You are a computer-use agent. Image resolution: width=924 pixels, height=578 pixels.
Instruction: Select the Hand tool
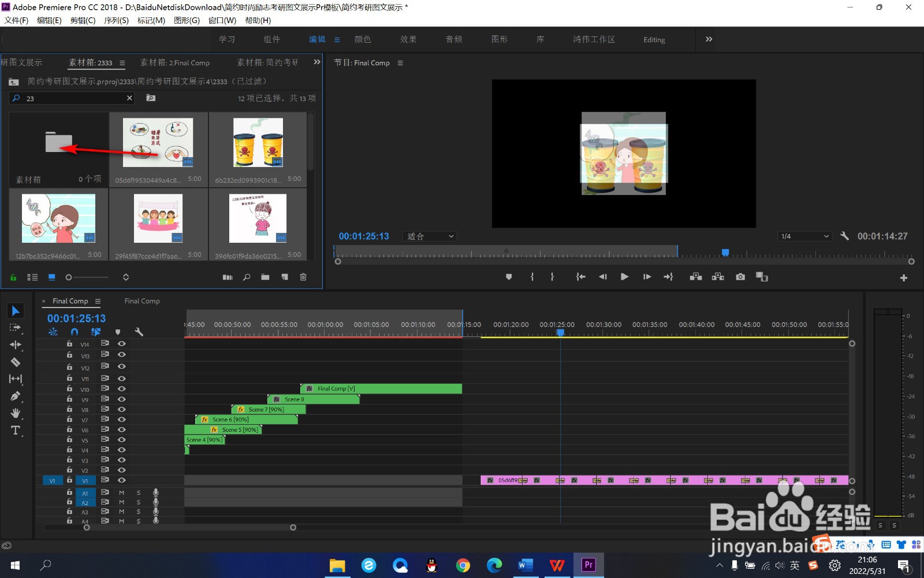pos(16,413)
